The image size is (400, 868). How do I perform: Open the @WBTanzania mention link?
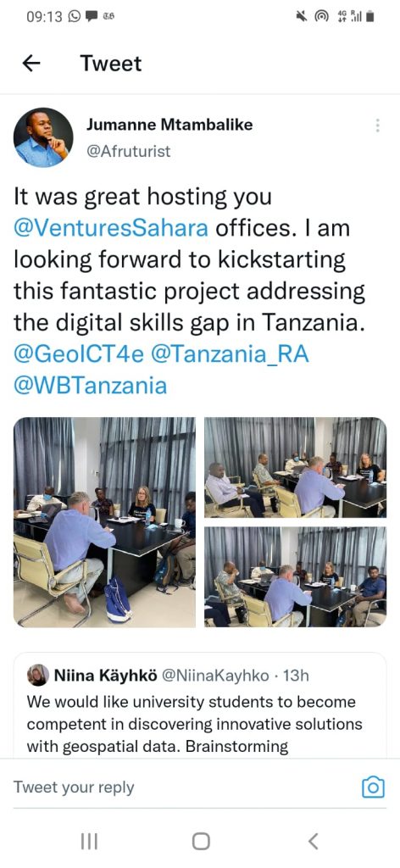90,386
